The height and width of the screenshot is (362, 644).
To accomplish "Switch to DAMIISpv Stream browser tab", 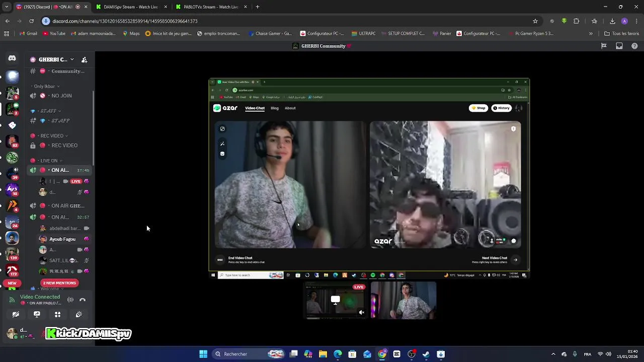I will (x=131, y=7).
